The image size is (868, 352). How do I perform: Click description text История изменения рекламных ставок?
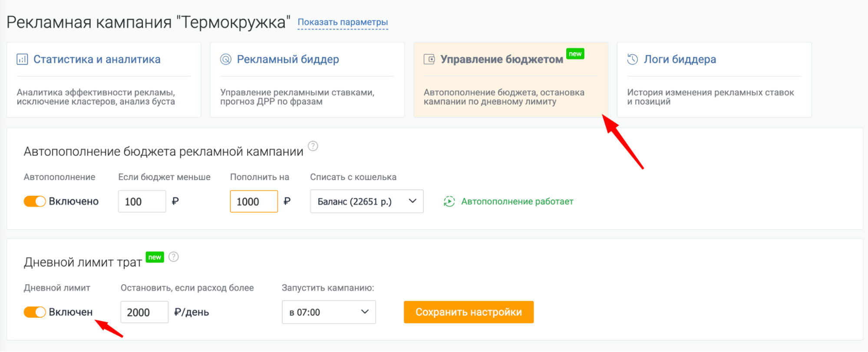(x=710, y=97)
